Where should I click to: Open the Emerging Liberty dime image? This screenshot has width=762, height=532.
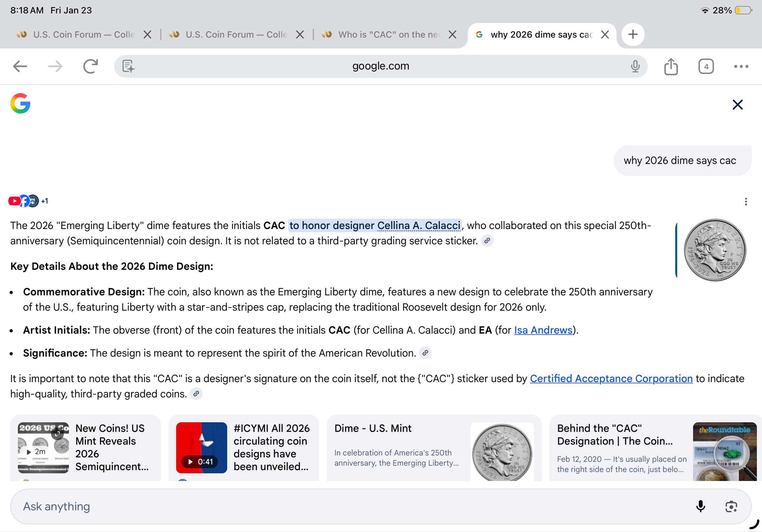(x=714, y=250)
